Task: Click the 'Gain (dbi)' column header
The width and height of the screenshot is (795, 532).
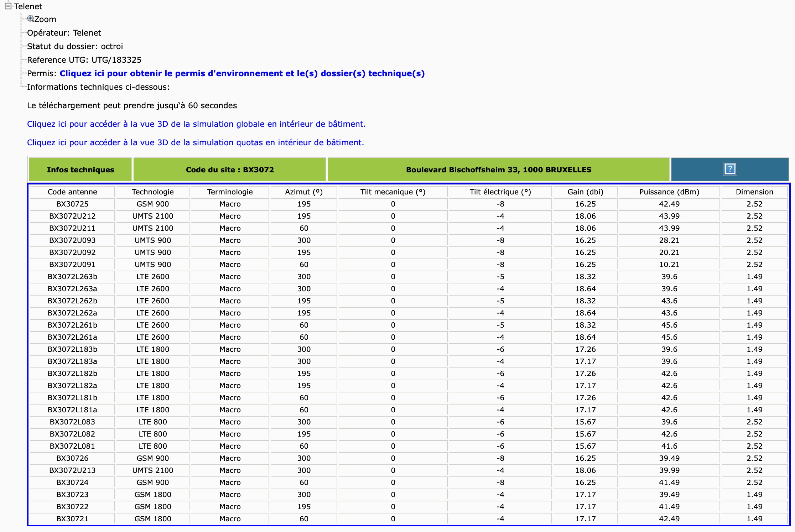Action: 586,192
